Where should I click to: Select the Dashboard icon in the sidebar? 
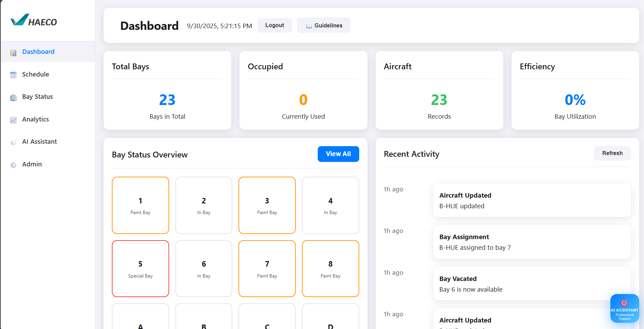point(13,52)
